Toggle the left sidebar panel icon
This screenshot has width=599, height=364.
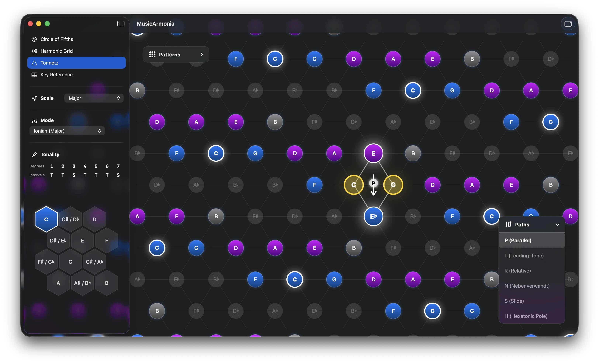[x=121, y=24]
